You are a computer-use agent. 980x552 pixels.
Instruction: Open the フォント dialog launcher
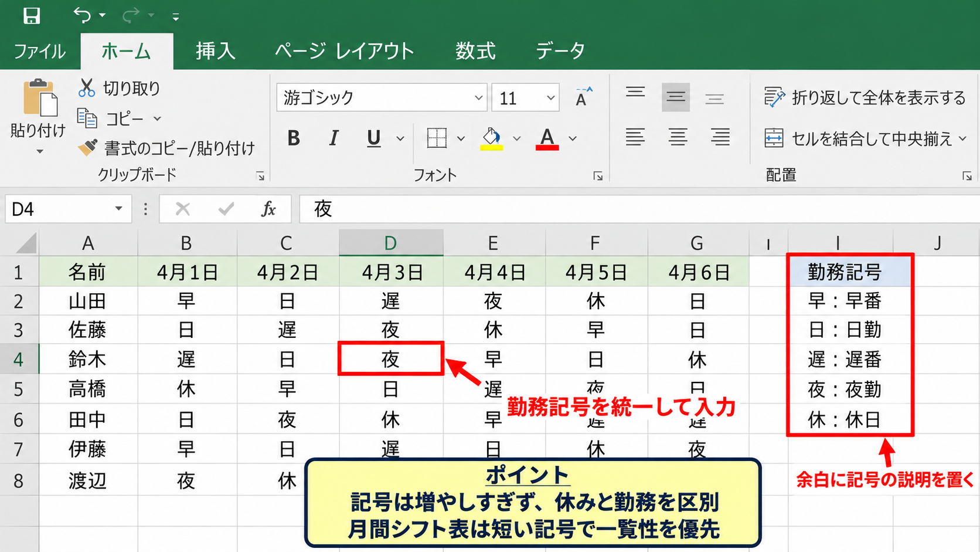598,176
